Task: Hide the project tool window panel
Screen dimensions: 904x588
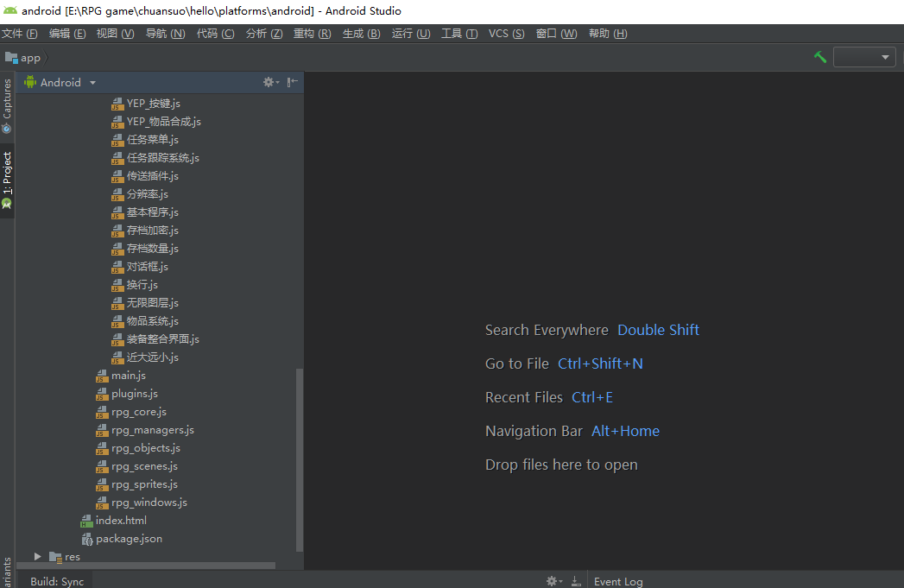Action: (x=293, y=82)
